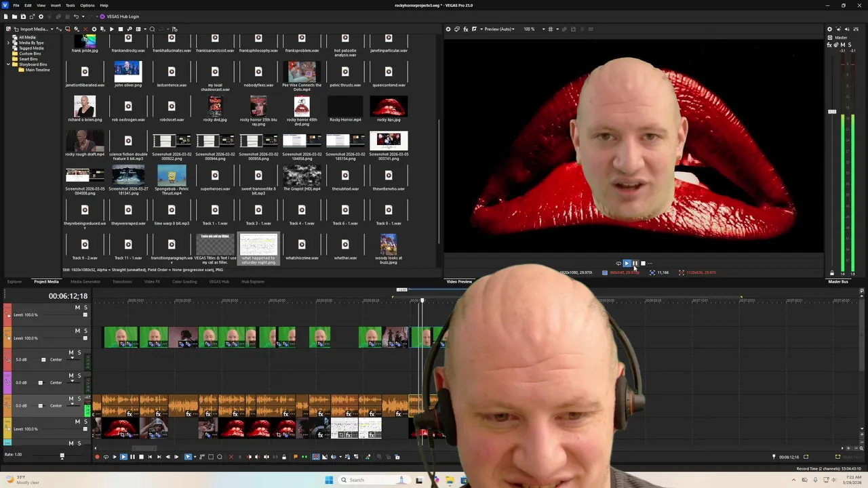Switch to the Transitions tab

(122, 281)
